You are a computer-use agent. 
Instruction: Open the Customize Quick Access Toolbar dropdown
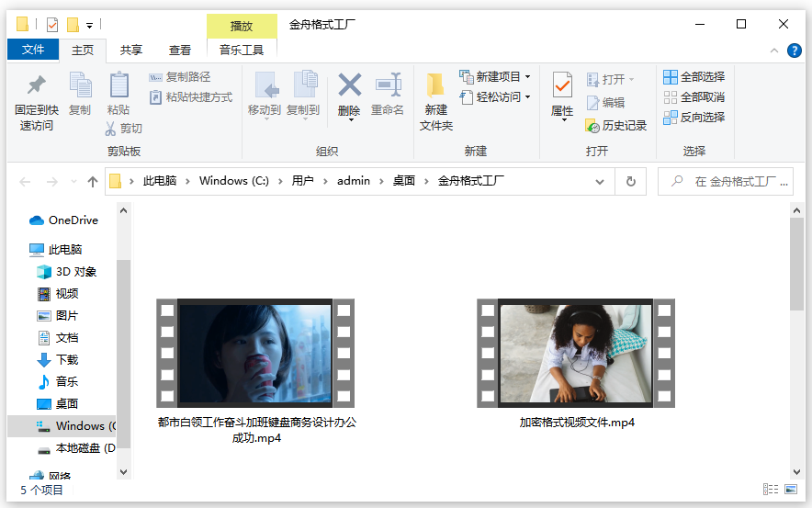pyautogui.click(x=90, y=25)
